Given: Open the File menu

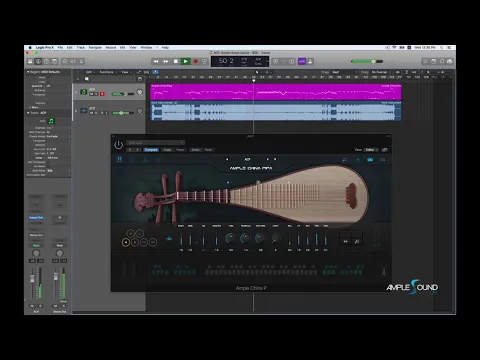Looking at the screenshot, I should click(60, 48).
